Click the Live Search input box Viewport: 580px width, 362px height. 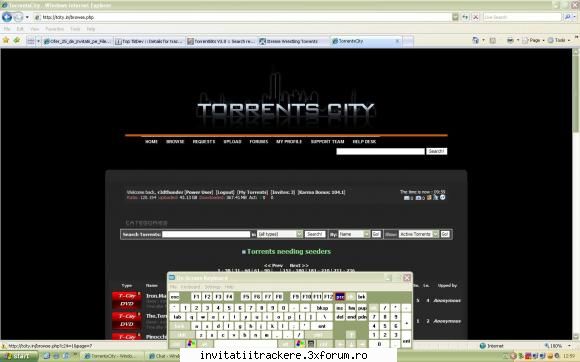pos(522,17)
